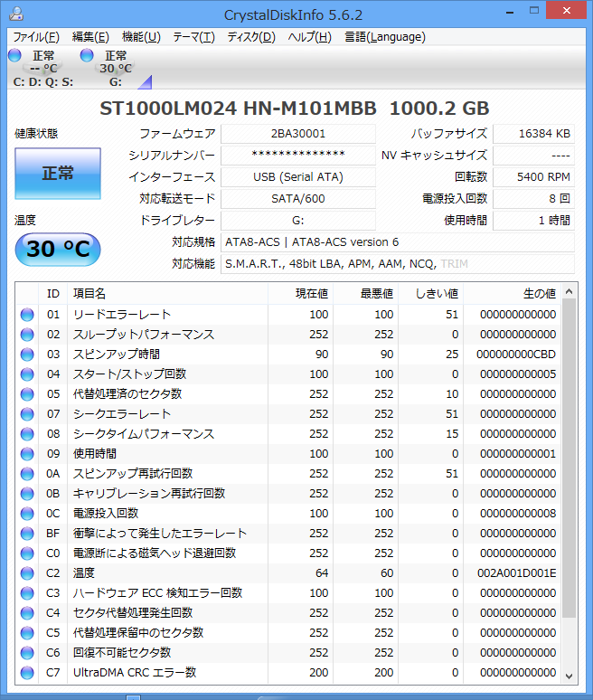Viewport: 593px width, 700px height.
Task: Click status orb for row 0B キャリブレーション再試行回数
Action: click(x=27, y=493)
